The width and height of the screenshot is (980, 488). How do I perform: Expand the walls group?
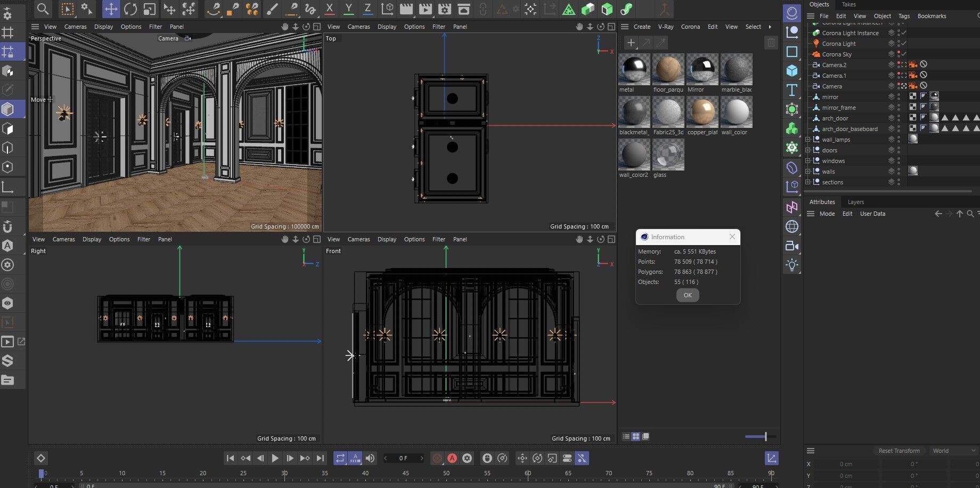click(808, 172)
